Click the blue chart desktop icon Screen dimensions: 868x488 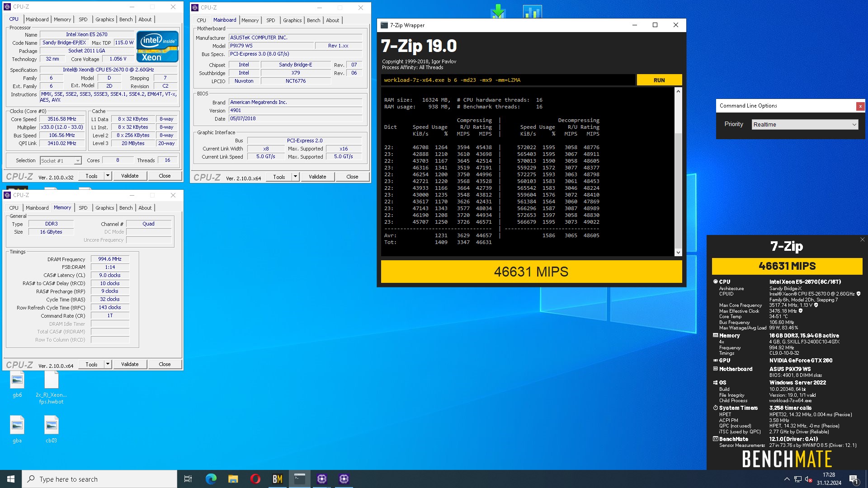(532, 11)
